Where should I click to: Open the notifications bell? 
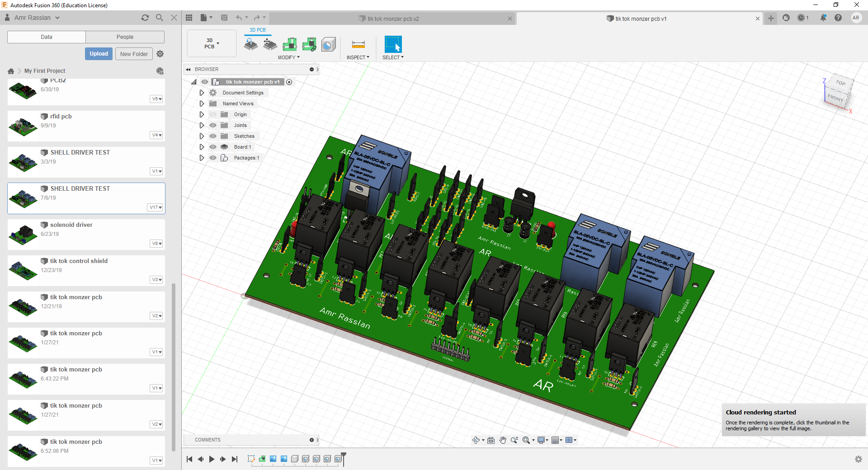[x=823, y=18]
